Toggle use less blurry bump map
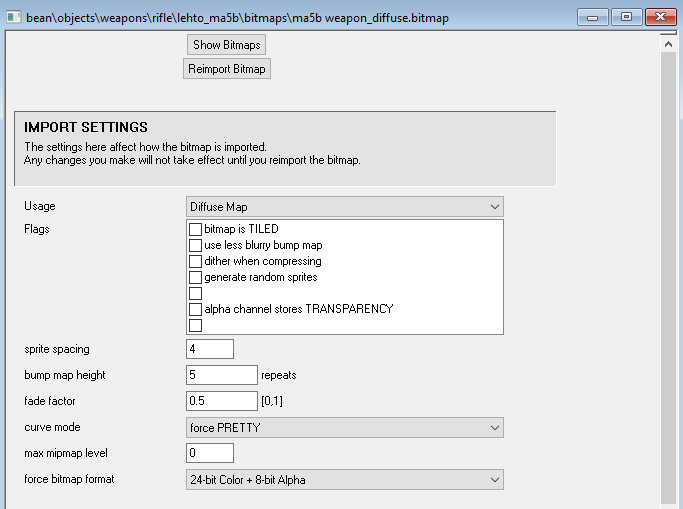 coord(195,245)
